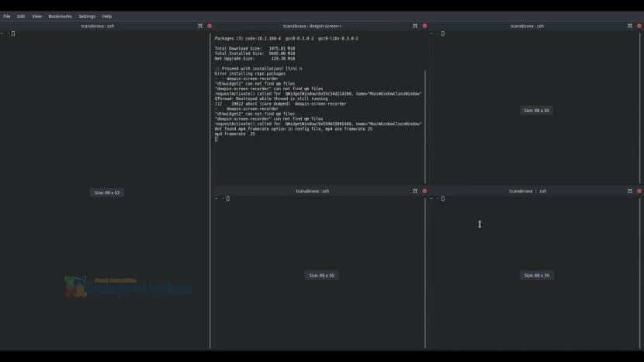Close the bottom-middle zsh terminal pane
The height and width of the screenshot is (362, 644).
[424, 191]
